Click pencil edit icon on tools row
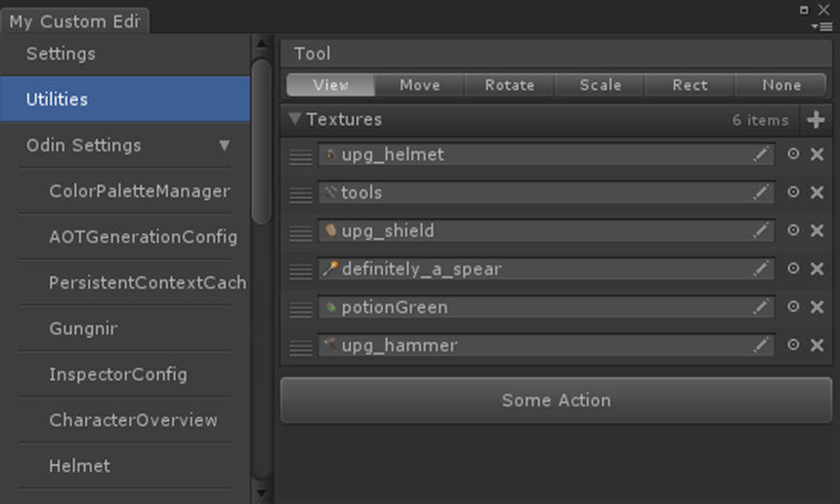This screenshot has width=840, height=504. coord(761,192)
